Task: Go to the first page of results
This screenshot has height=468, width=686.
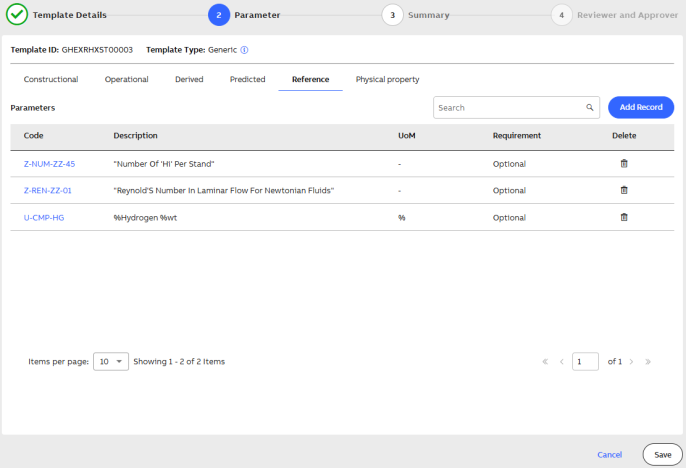Action: tap(545, 361)
